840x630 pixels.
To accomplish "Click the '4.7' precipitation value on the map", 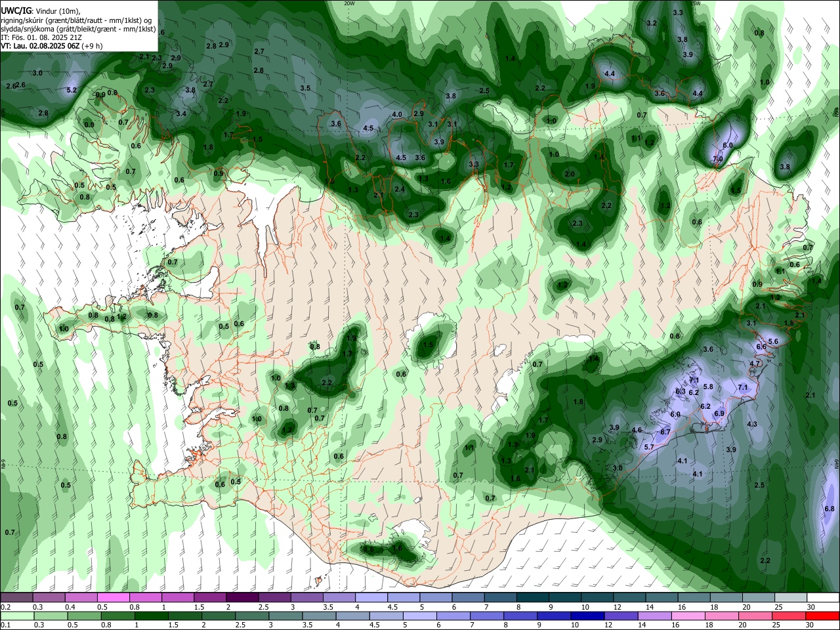I will coord(755,364).
